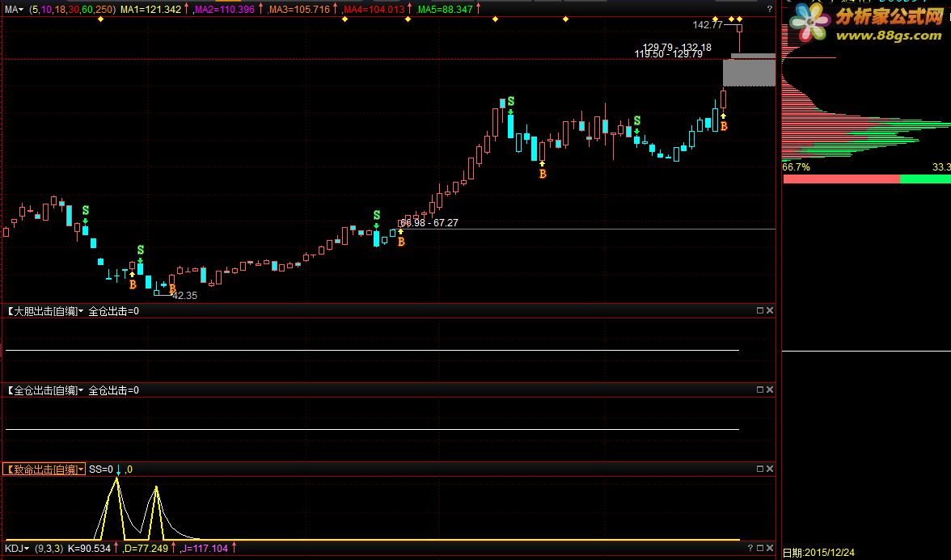The width and height of the screenshot is (951, 560).
Task: Click the rightmost B buy signal
Action: click(724, 127)
